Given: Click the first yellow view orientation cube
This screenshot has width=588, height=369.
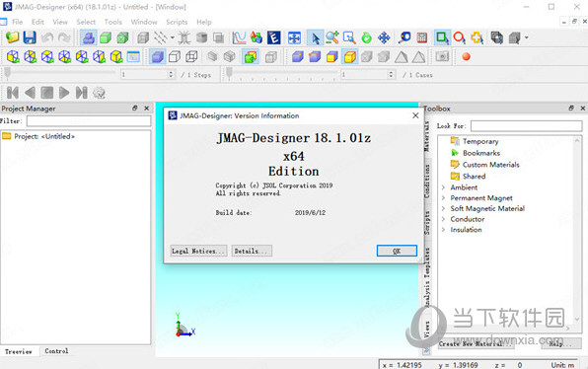Looking at the screenshot, I should click(13, 57).
